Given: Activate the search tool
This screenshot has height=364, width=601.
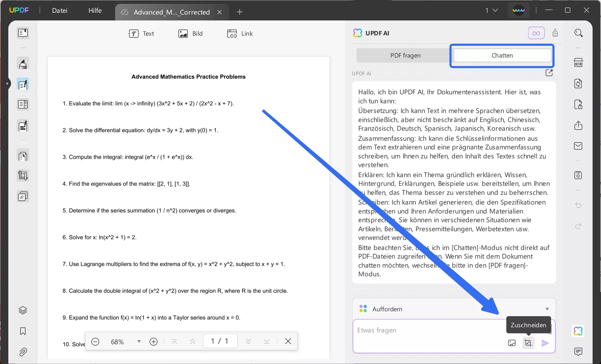Looking at the screenshot, I should click(578, 33).
